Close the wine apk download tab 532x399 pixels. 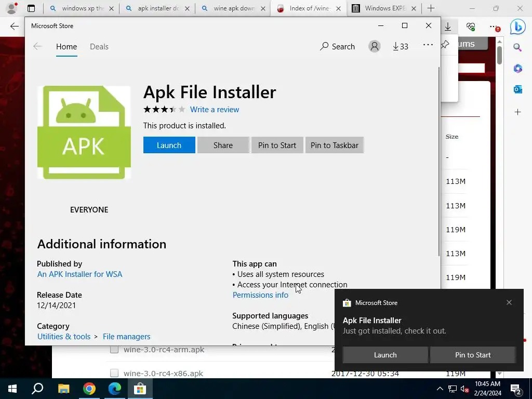pos(263,8)
